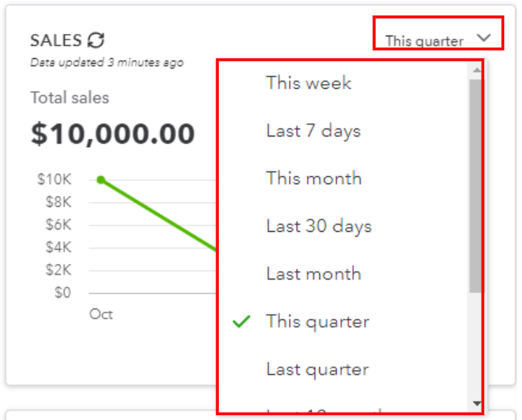Click the scrollbar down arrow
522x420 pixels.
477,404
